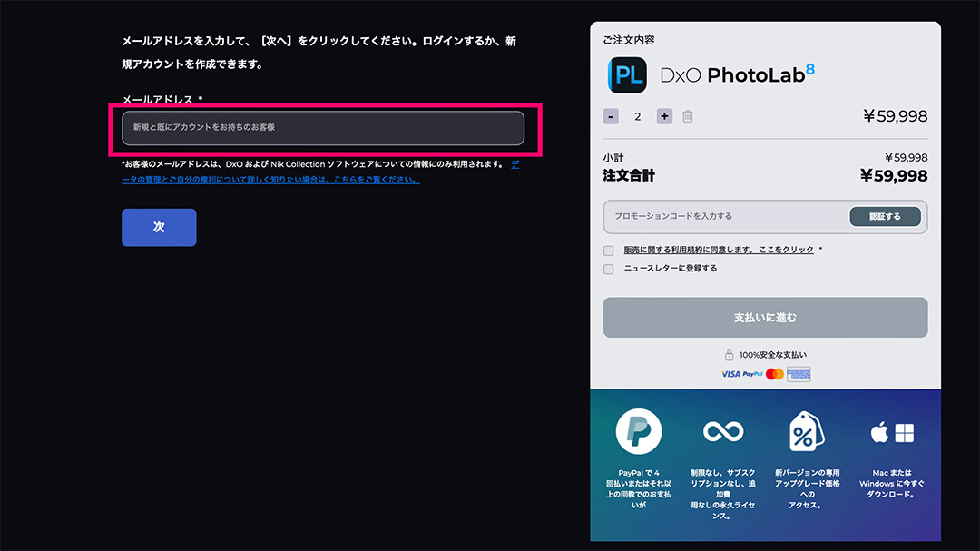Click the quantity value 2
980x551 pixels.
[638, 116]
